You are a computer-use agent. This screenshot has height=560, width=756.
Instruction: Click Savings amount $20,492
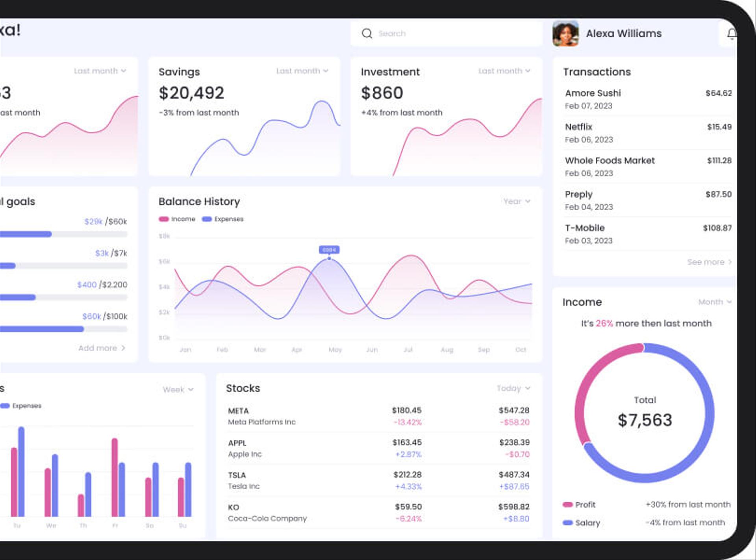(x=191, y=93)
